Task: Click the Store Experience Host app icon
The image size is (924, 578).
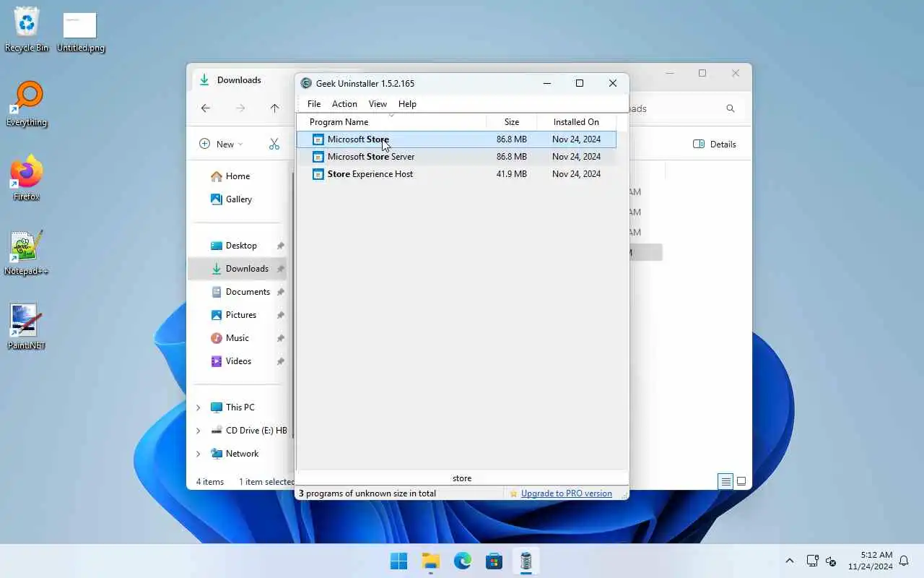Action: pos(318,174)
